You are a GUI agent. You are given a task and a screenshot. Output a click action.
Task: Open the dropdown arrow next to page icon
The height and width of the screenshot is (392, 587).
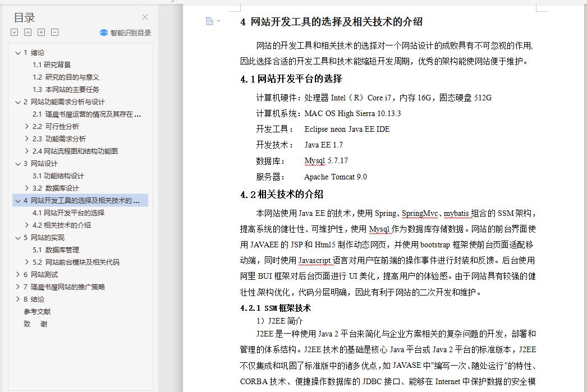click(x=219, y=21)
